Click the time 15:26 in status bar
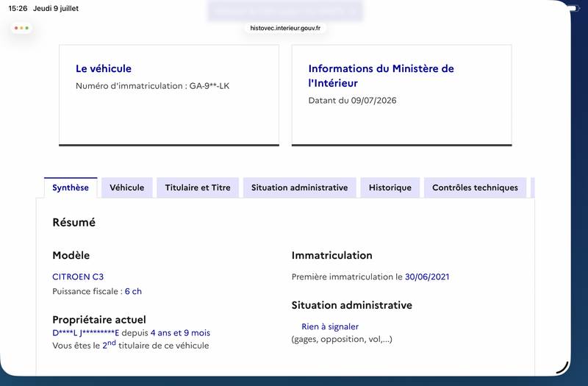 pyautogui.click(x=18, y=8)
